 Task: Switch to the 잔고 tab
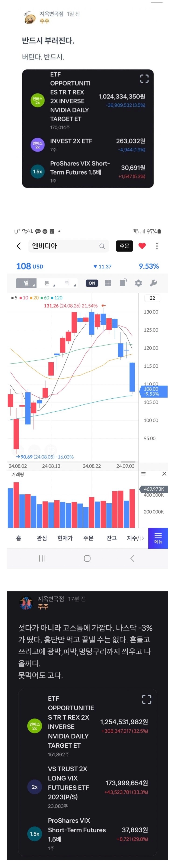coord(112,538)
